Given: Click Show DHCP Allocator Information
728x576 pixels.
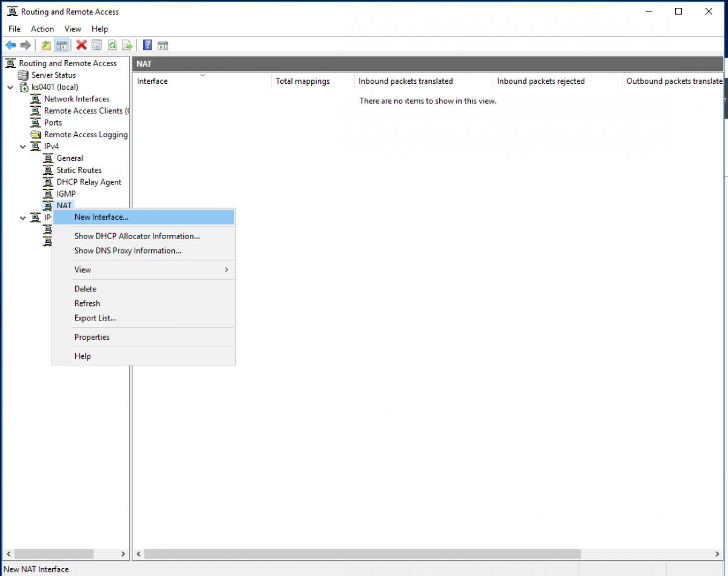Looking at the screenshot, I should coord(136,235).
